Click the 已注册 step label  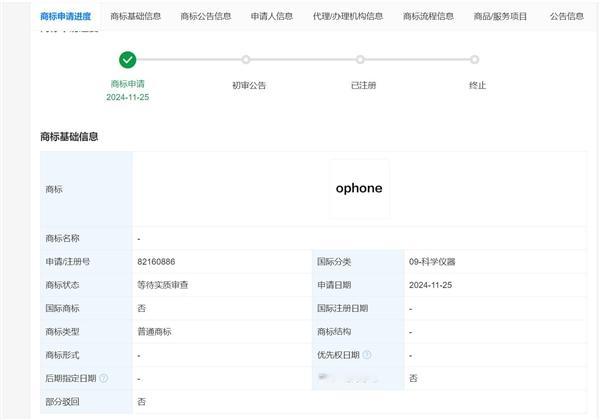(x=363, y=85)
